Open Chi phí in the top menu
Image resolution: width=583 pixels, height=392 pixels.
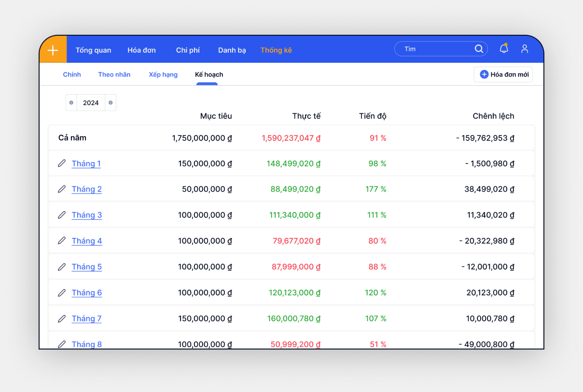click(x=188, y=50)
